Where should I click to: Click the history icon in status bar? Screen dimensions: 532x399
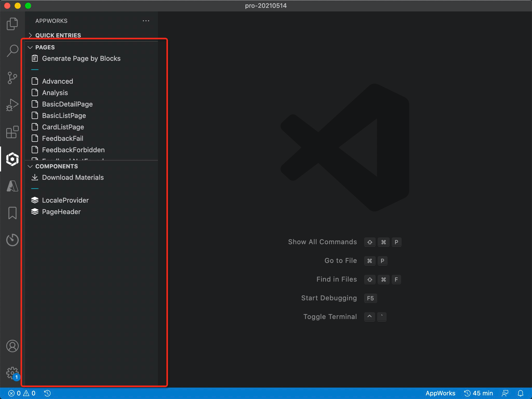click(x=47, y=393)
